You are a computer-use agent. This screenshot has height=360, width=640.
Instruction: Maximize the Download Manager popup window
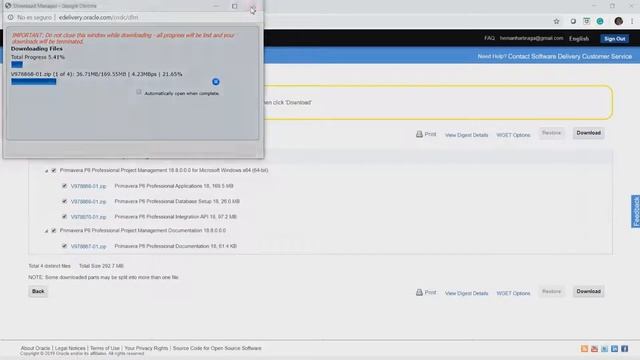[x=234, y=6]
